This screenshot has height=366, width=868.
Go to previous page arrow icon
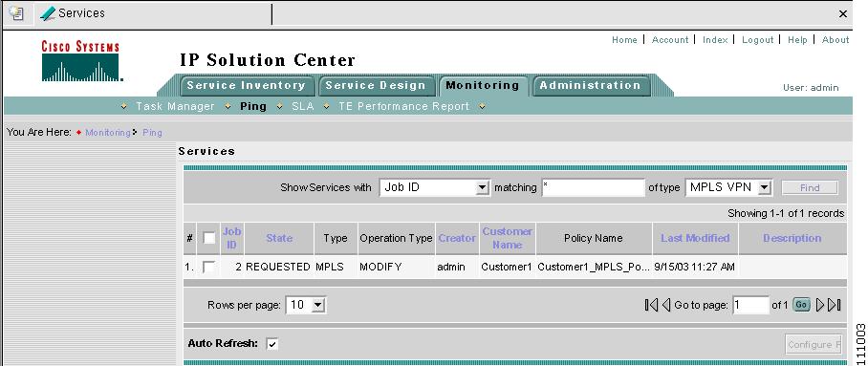666,305
